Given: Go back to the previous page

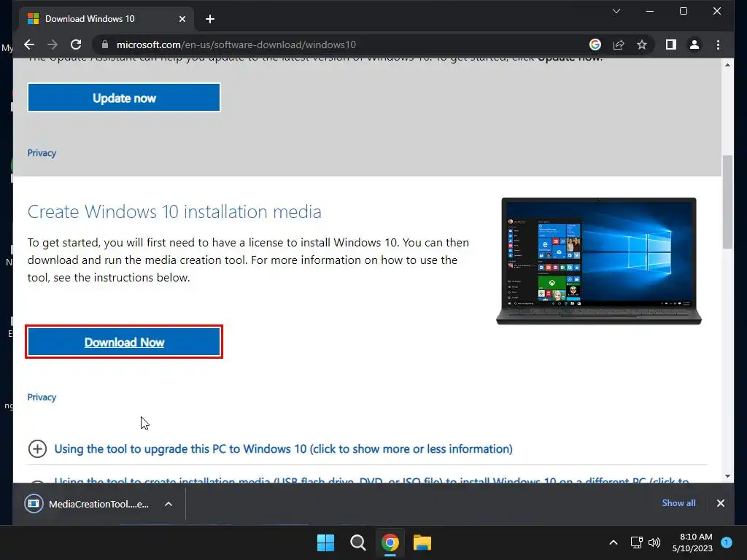Looking at the screenshot, I should coord(29,44).
